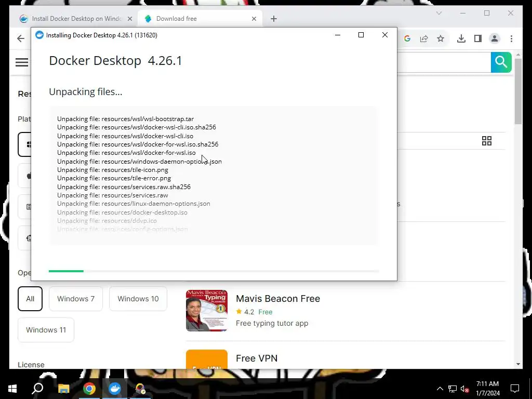The width and height of the screenshot is (532, 399).
Task: Open Chrome downloads icon
Action: point(461,38)
